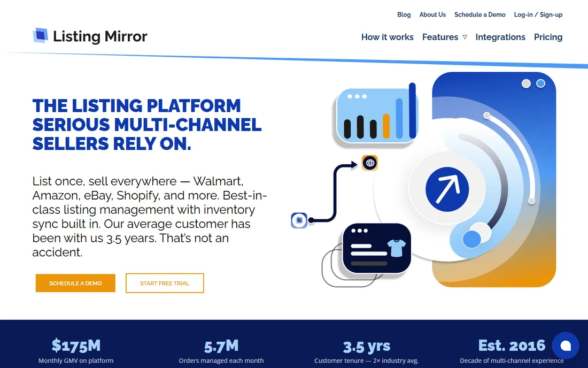Click the gray dot in illustration corner
Viewport: 588px width, 368px height.
click(x=526, y=83)
